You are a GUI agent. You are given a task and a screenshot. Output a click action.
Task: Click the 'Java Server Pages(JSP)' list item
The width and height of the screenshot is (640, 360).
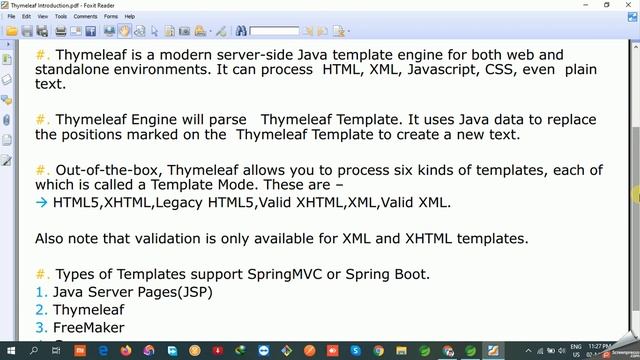pyautogui.click(x=133, y=292)
